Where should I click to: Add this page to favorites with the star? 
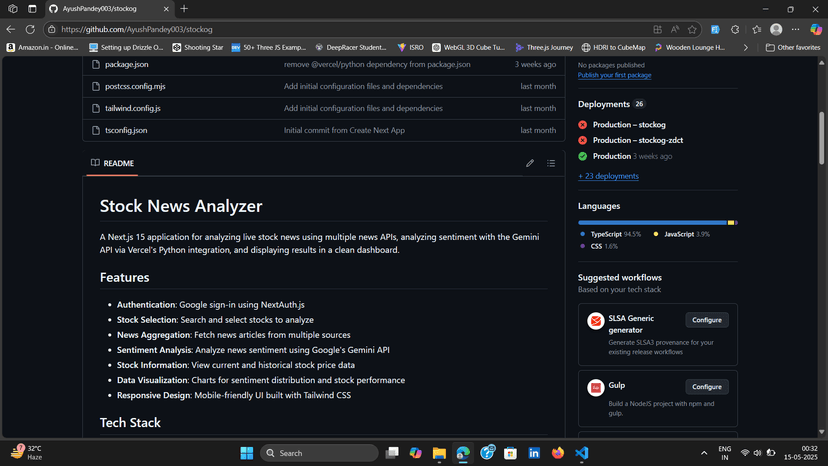pyautogui.click(x=692, y=30)
